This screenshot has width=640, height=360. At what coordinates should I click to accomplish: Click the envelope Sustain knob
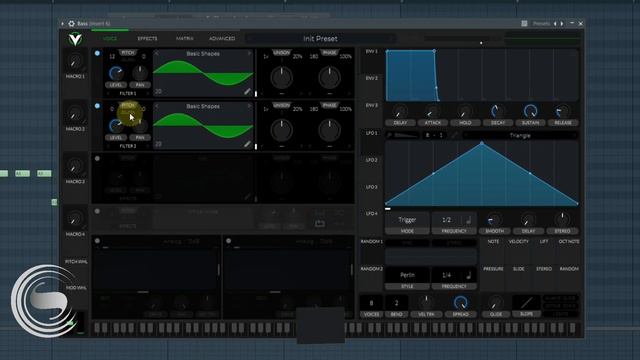click(x=530, y=111)
